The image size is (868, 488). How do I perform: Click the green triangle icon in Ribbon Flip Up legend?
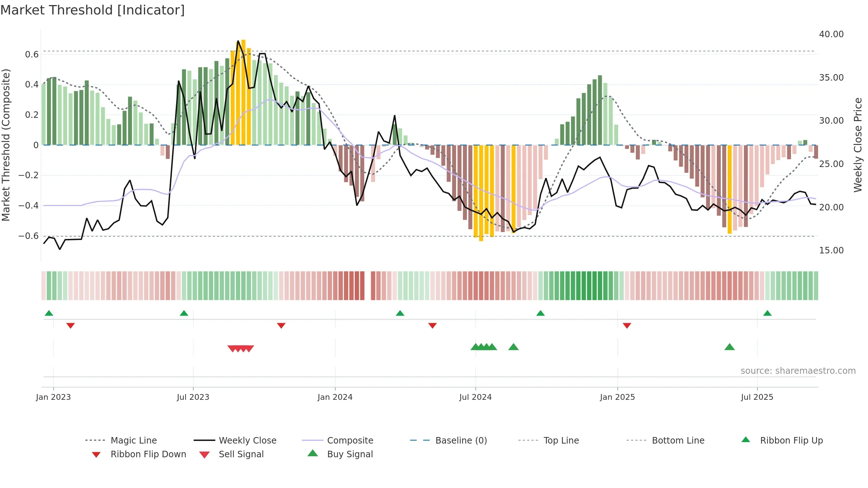click(x=746, y=440)
